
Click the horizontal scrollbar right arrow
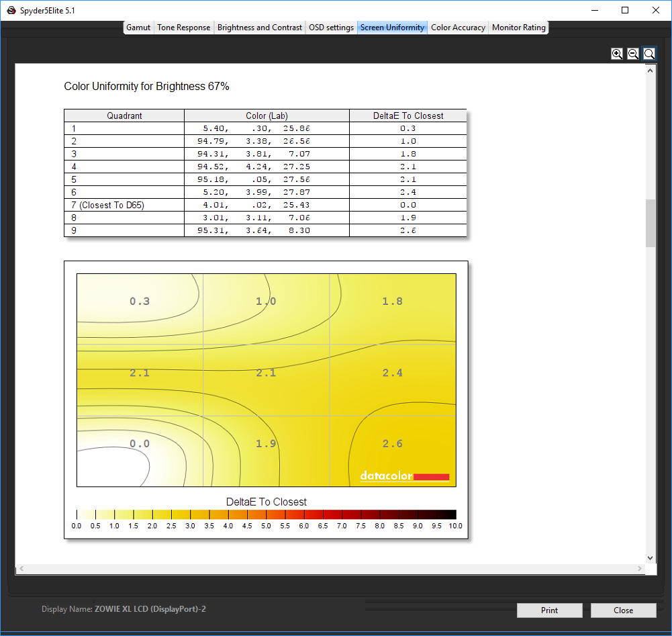(639, 569)
